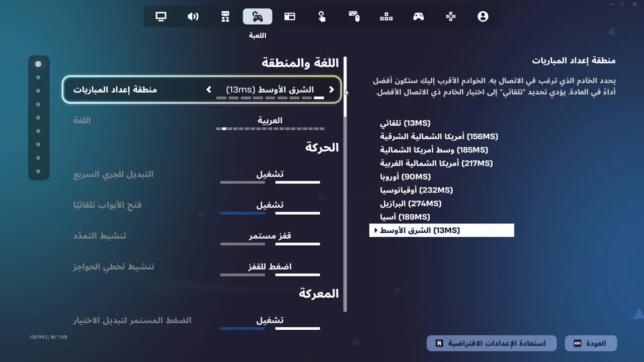This screenshot has width=644, height=362.
Task: Click the segmented bar under العربية
Action: point(270,129)
